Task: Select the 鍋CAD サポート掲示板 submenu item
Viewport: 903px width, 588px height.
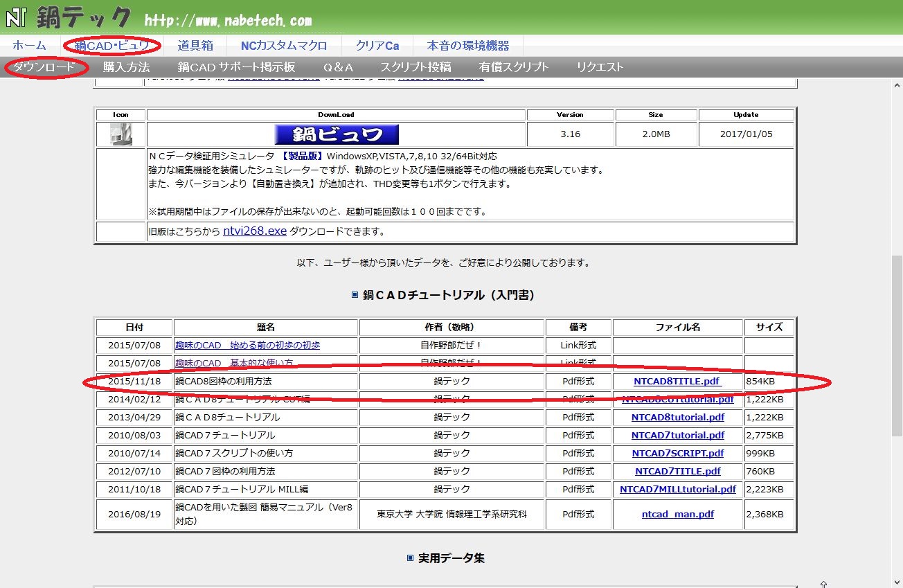Action: [x=236, y=67]
